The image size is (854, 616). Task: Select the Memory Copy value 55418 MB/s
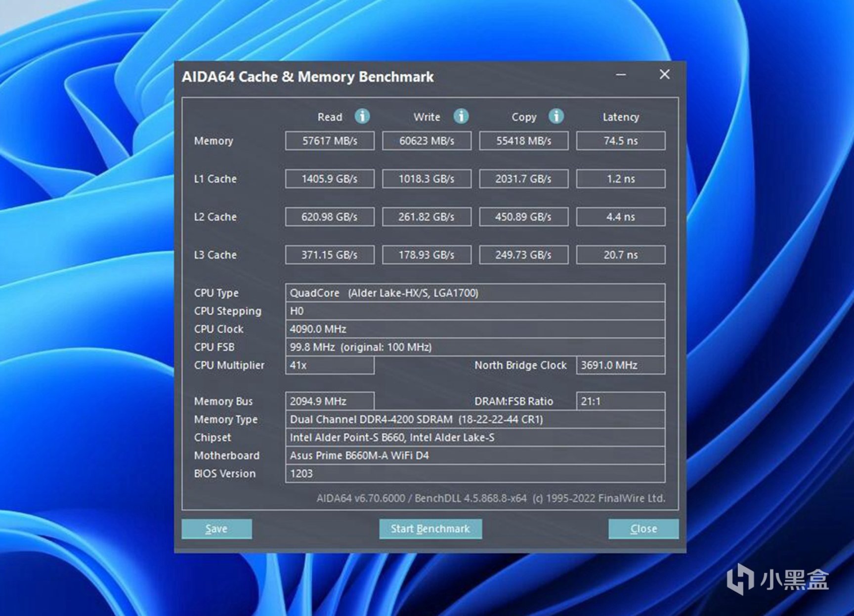tap(523, 141)
